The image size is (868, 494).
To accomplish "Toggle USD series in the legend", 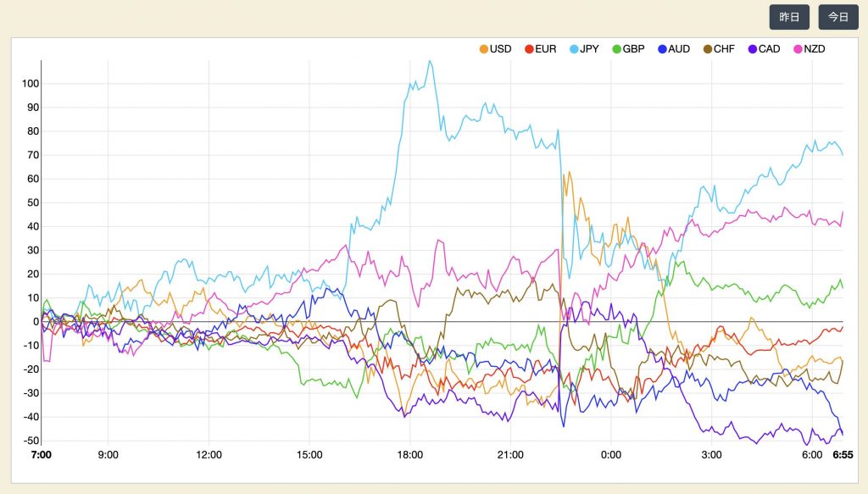I will pos(495,48).
